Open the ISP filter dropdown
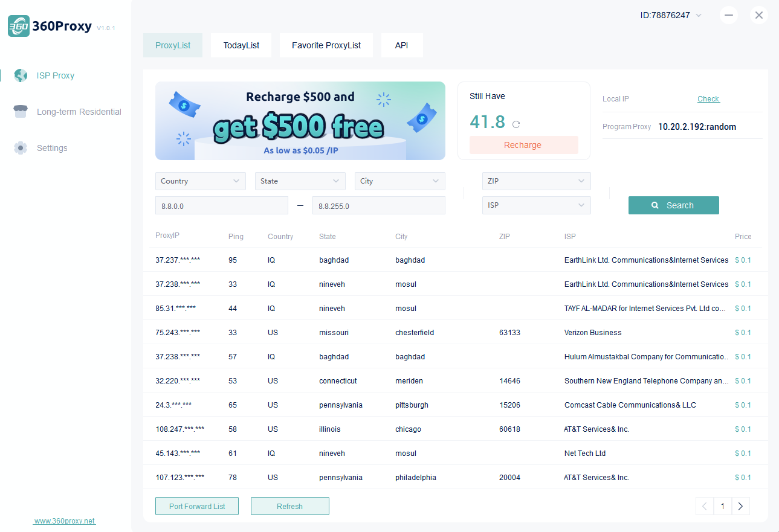The image size is (779, 532). click(x=537, y=205)
